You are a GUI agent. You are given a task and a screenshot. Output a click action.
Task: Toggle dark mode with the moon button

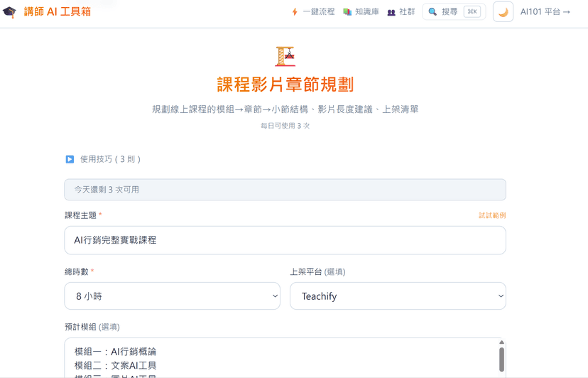[x=503, y=11]
